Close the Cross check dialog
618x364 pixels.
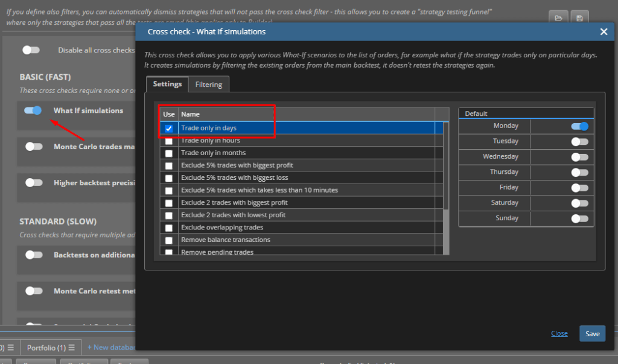pos(604,31)
